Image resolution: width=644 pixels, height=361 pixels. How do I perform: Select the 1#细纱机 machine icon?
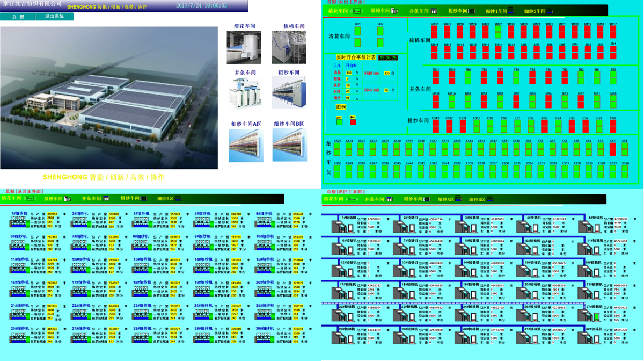(19, 222)
